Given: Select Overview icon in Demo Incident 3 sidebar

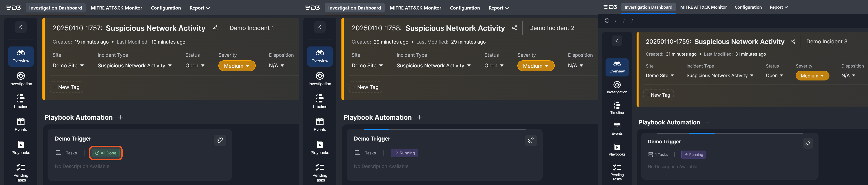Looking at the screenshot, I should pyautogui.click(x=617, y=67).
